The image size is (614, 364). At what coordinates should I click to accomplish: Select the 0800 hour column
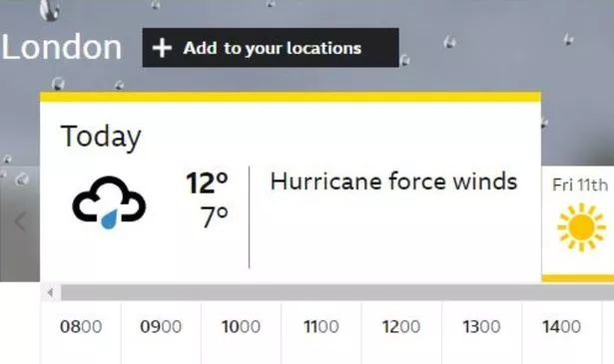(x=81, y=333)
